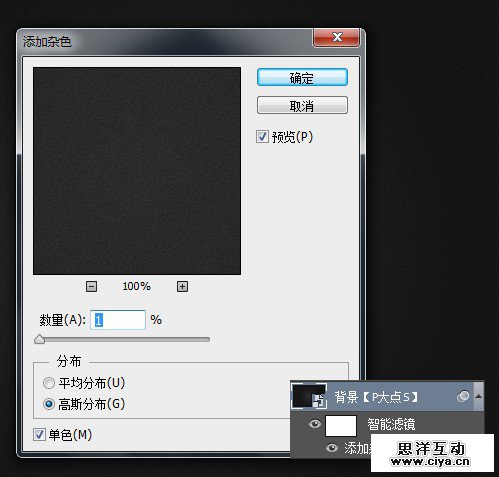Select the 背景【P大点S】 layer thumbnail
499x477 pixels.
[x=309, y=396]
